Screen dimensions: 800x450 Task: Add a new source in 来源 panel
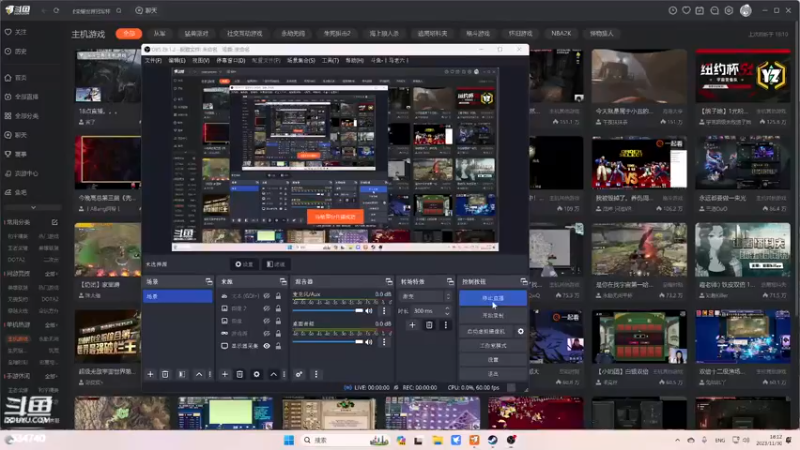click(x=224, y=374)
